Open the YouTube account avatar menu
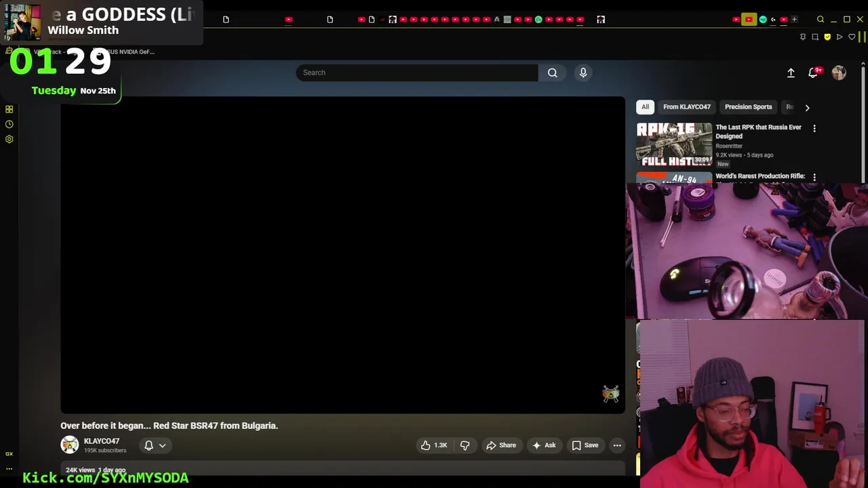This screenshot has height=488, width=868. [839, 73]
